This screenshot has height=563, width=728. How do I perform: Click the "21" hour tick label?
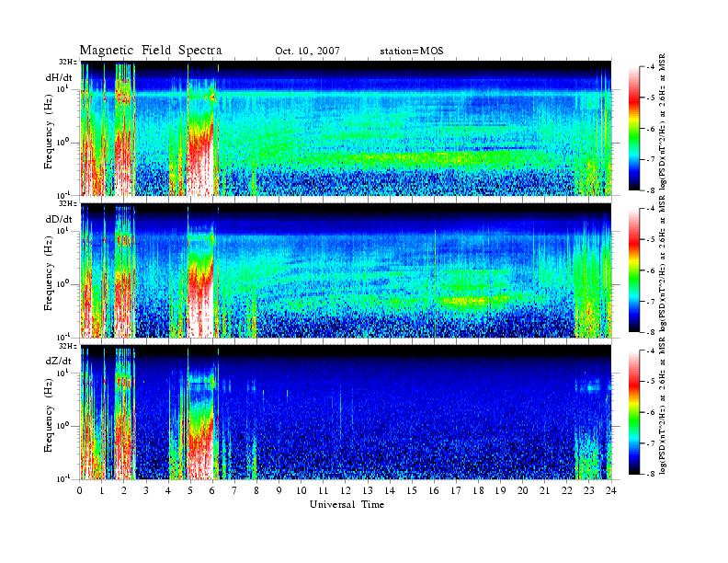point(544,490)
